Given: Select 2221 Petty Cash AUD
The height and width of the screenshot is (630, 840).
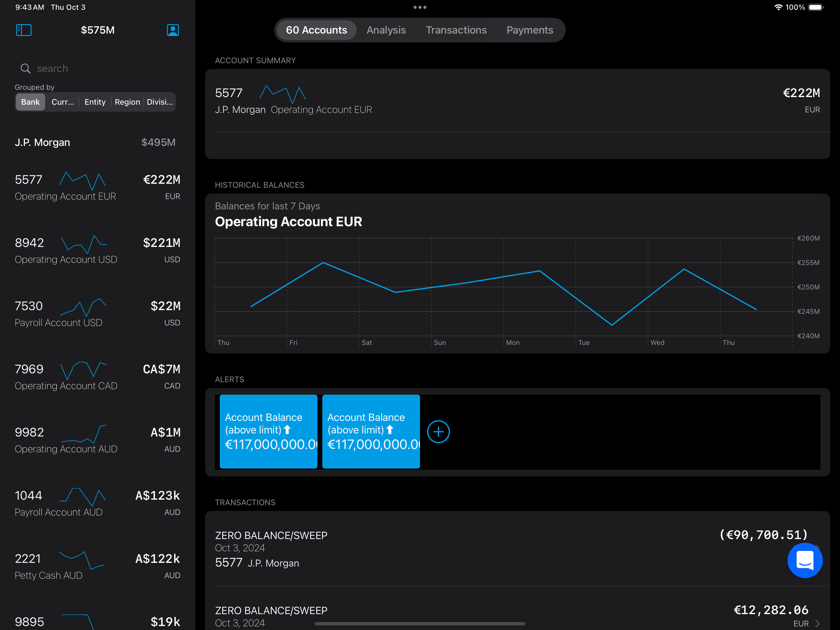Looking at the screenshot, I should pos(98,567).
